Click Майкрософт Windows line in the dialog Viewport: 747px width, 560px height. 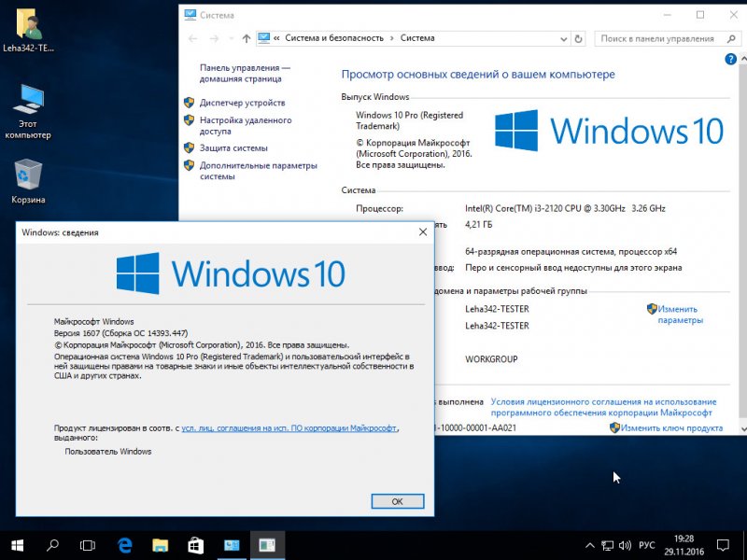point(94,322)
